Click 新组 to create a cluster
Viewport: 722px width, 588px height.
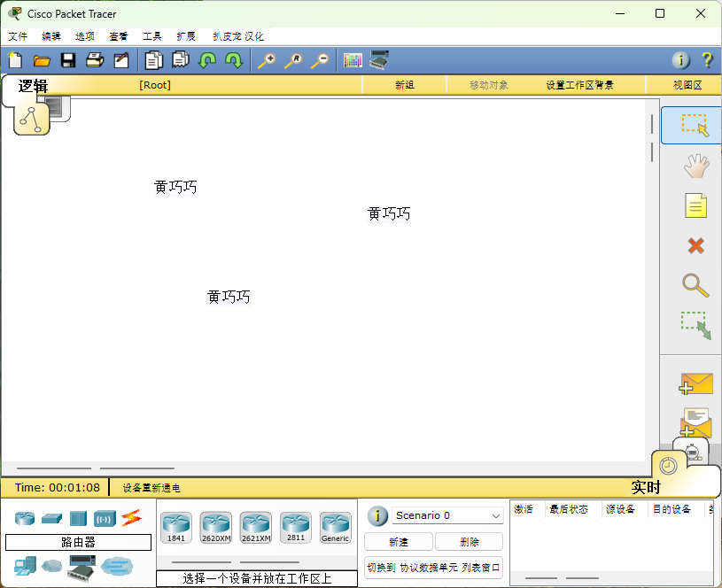[x=404, y=85]
